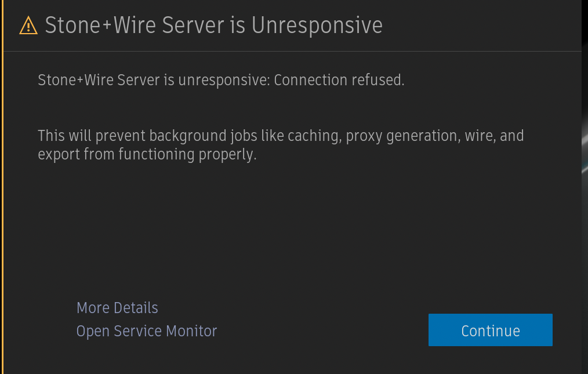Screen dimensions: 588x374
Task: Launch Service Monitor from the dialog
Action: 147,331
